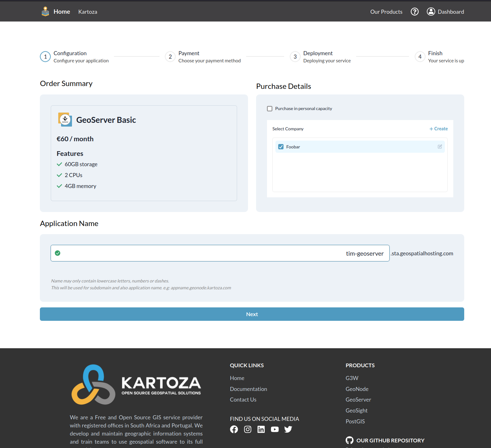Create a new company with + Create
The image size is (491, 448).
pos(439,129)
